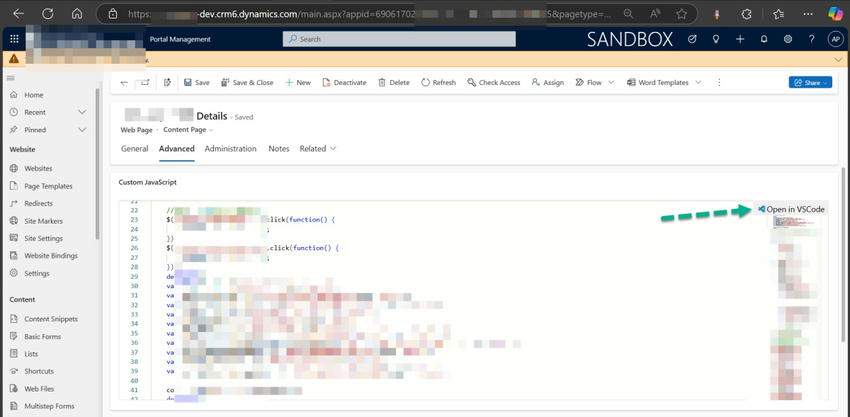Expand the notification bar chevron

click(839, 59)
